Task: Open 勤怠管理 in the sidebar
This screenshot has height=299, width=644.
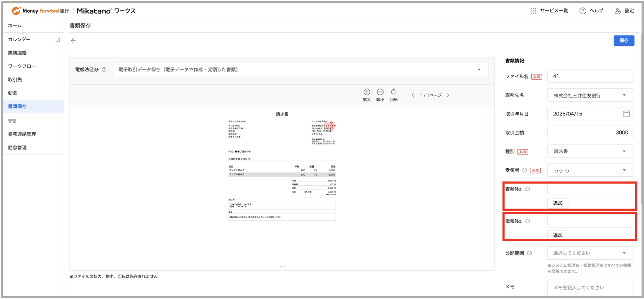Action: pyautogui.click(x=33, y=147)
